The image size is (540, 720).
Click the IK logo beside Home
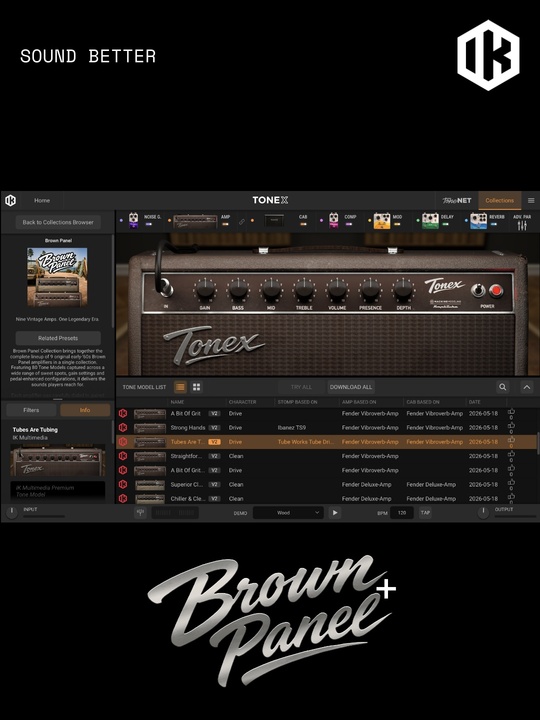click(x=10, y=201)
